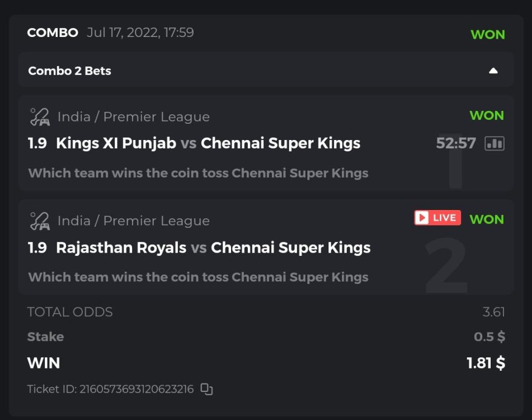Click cricket icon on Kings XI Punjab bet
Image resolution: width=532 pixels, height=420 pixels.
(x=40, y=117)
